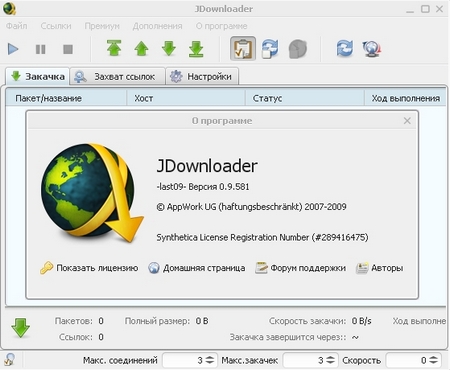This screenshot has height=370, width=450.
Task: Move selection to top with green arrow
Action: 114,48
